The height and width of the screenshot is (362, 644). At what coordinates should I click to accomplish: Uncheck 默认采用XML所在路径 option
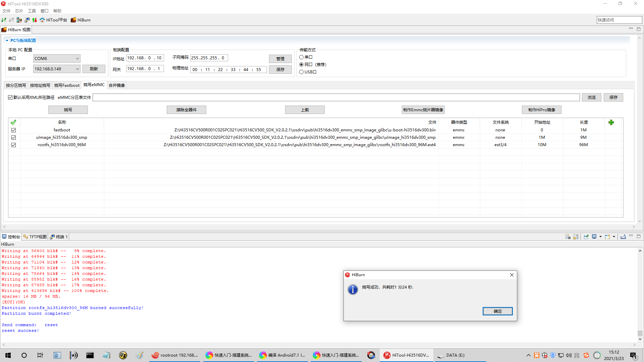(10, 97)
